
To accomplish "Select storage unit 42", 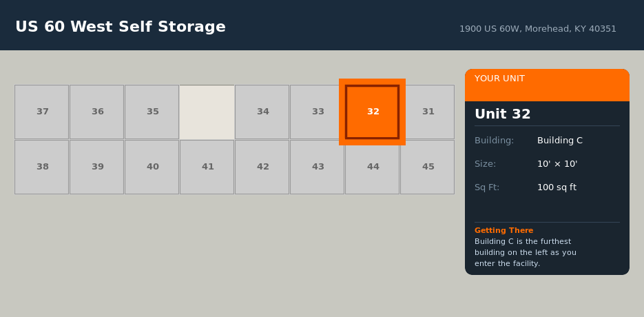I will click(262, 167).
